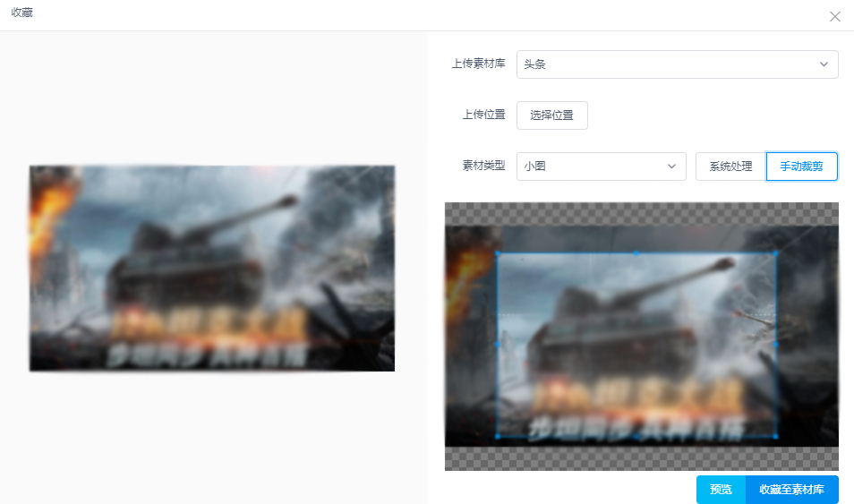The height and width of the screenshot is (504, 854).
Task: Expand the 小图 dropdown chevron arrow
Action: coord(671,167)
